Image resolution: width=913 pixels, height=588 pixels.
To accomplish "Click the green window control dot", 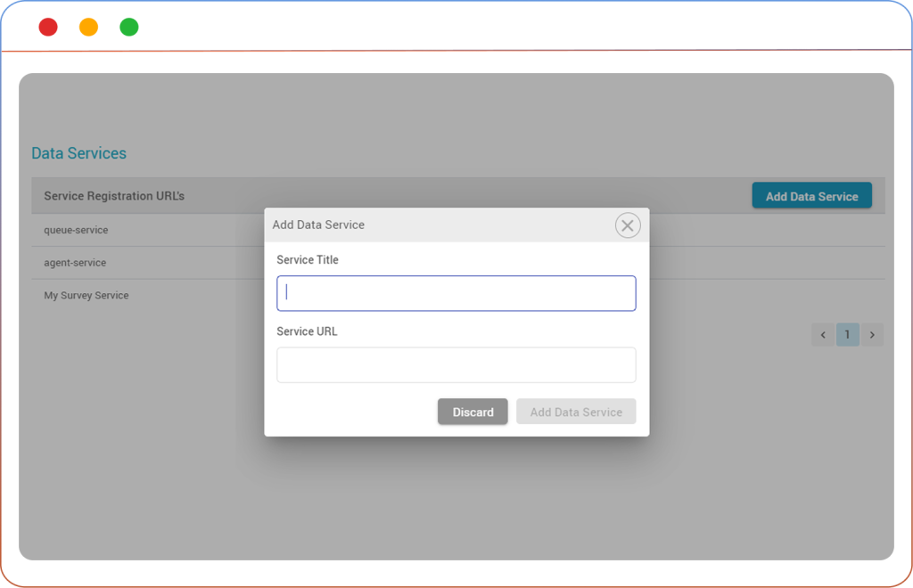I will coord(129,28).
